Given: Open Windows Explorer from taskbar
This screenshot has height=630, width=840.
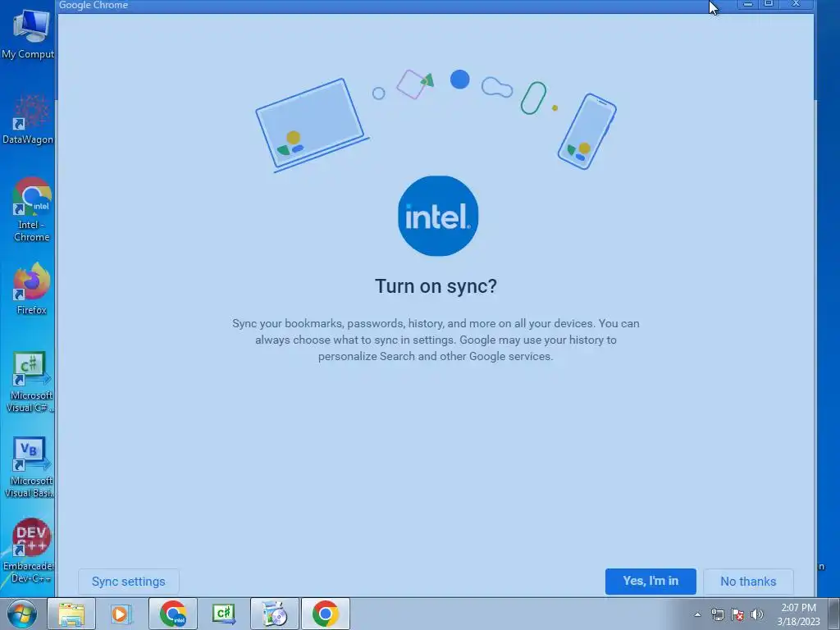Looking at the screenshot, I should click(x=71, y=614).
